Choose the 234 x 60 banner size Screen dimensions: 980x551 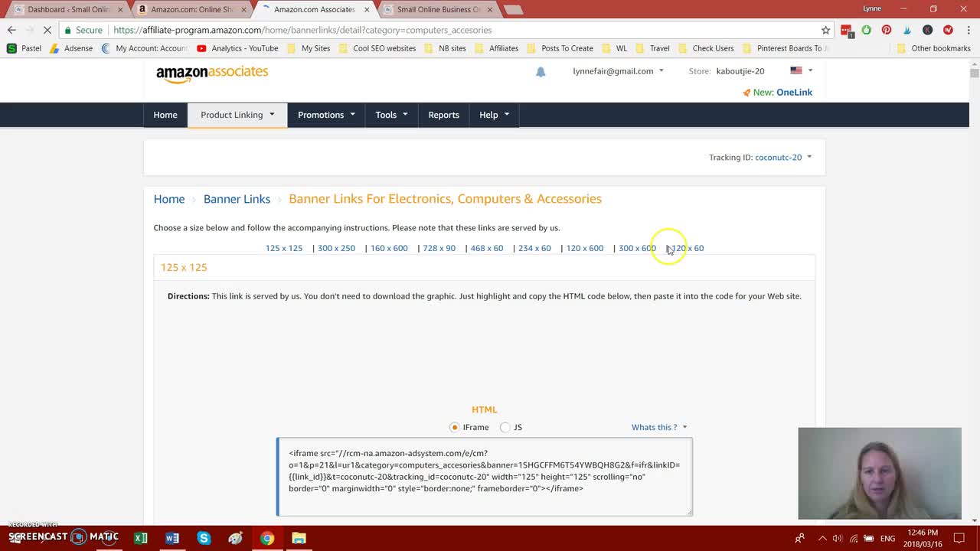[534, 248]
